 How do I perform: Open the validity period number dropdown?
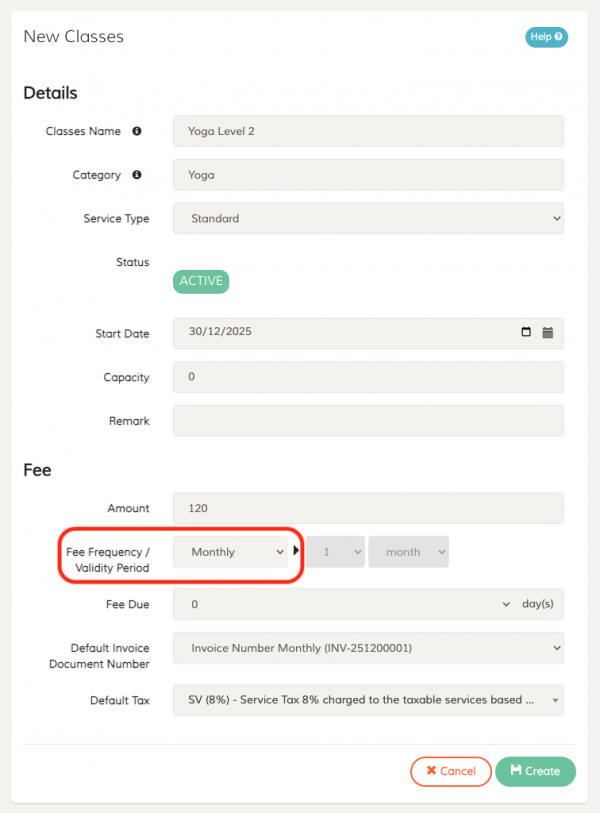pyautogui.click(x=335, y=552)
